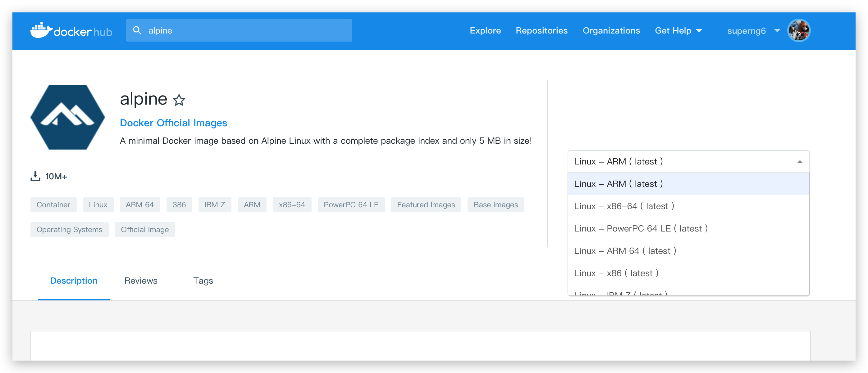Click the Linux tag chip

coord(98,205)
